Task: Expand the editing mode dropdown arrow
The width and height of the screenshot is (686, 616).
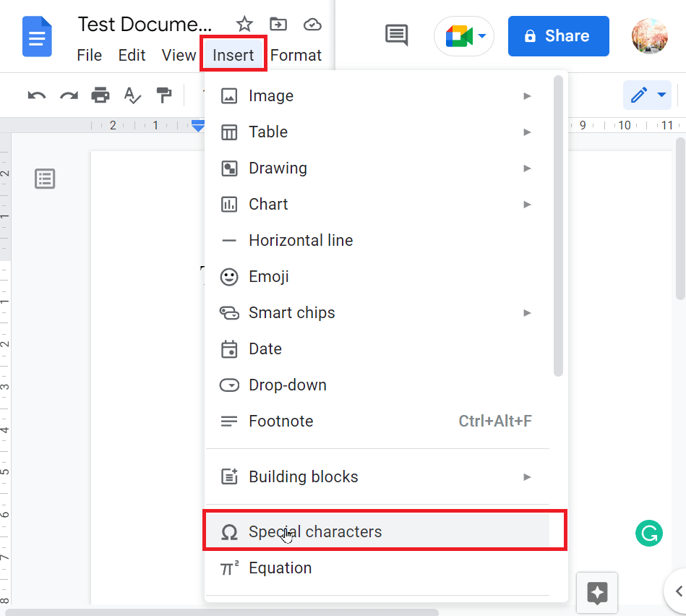Action: [x=662, y=95]
